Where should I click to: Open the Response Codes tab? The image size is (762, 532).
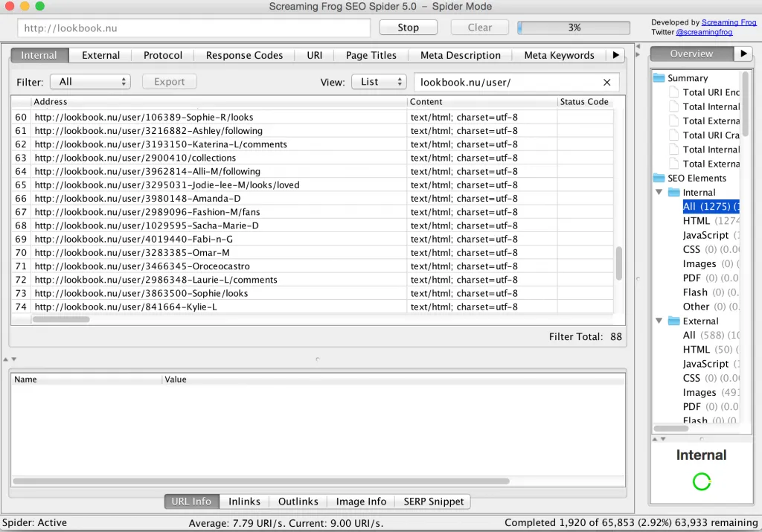click(x=244, y=55)
